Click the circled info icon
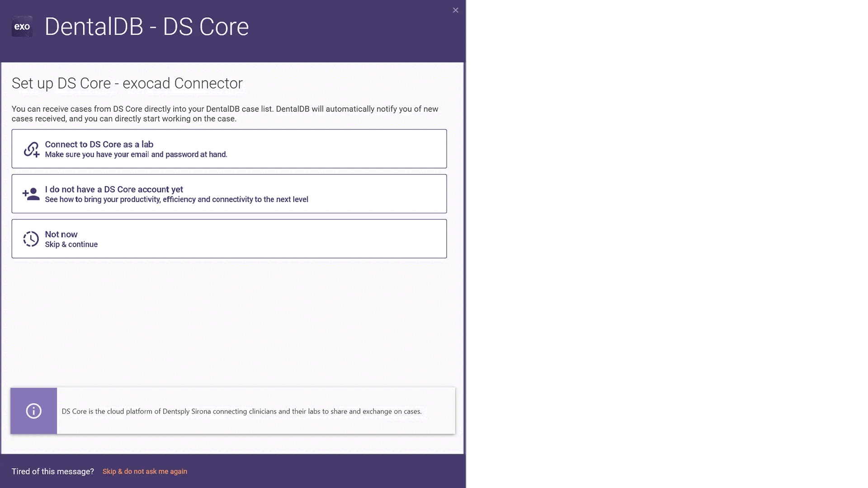This screenshot has width=868, height=488. (x=33, y=411)
